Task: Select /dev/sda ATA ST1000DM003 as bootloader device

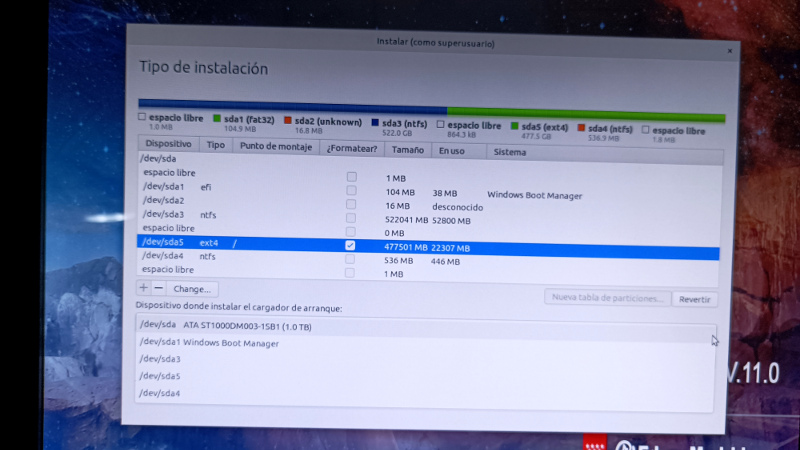Action: coord(240,325)
